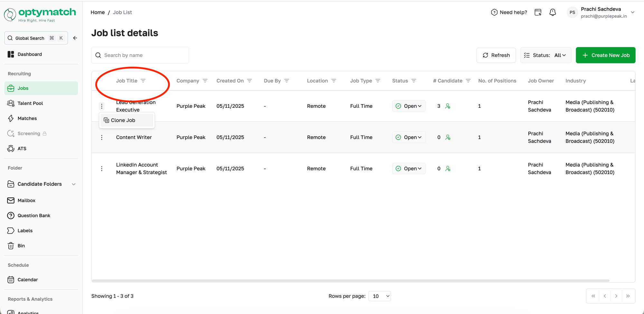Click the Create New Job button
This screenshot has height=314, width=644.
tap(605, 55)
